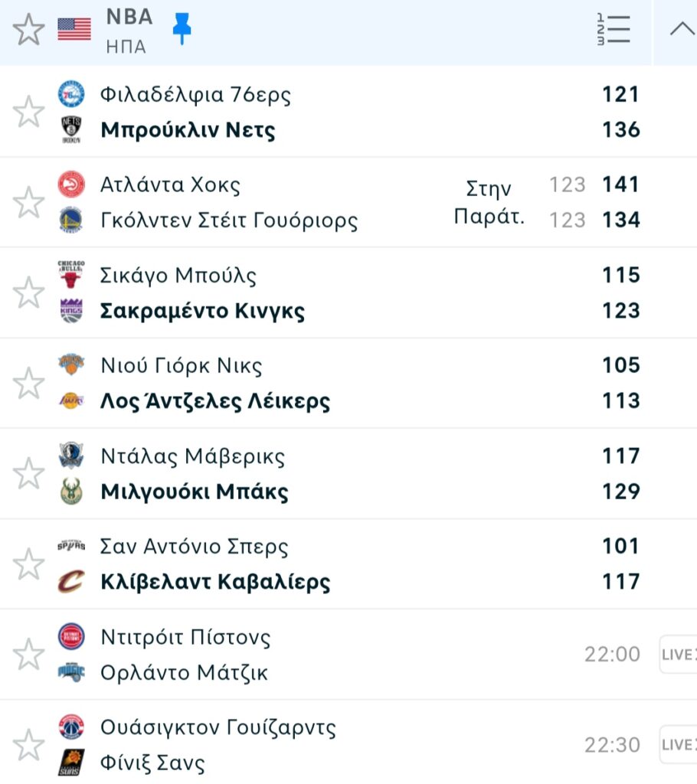Click the Milwaukee Bucks logo
This screenshot has width=697, height=784.
click(71, 491)
